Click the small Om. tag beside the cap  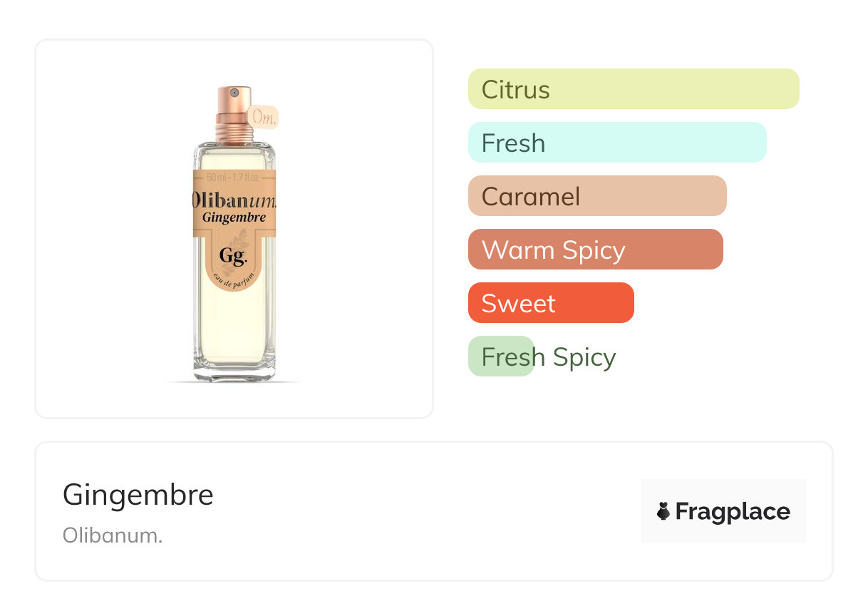[x=263, y=118]
